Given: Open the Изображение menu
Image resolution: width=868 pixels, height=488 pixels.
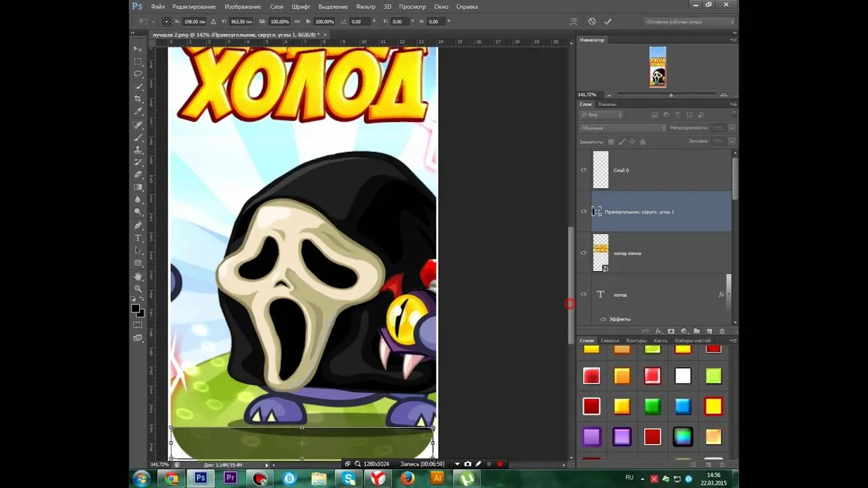Looking at the screenshot, I should coord(243,7).
